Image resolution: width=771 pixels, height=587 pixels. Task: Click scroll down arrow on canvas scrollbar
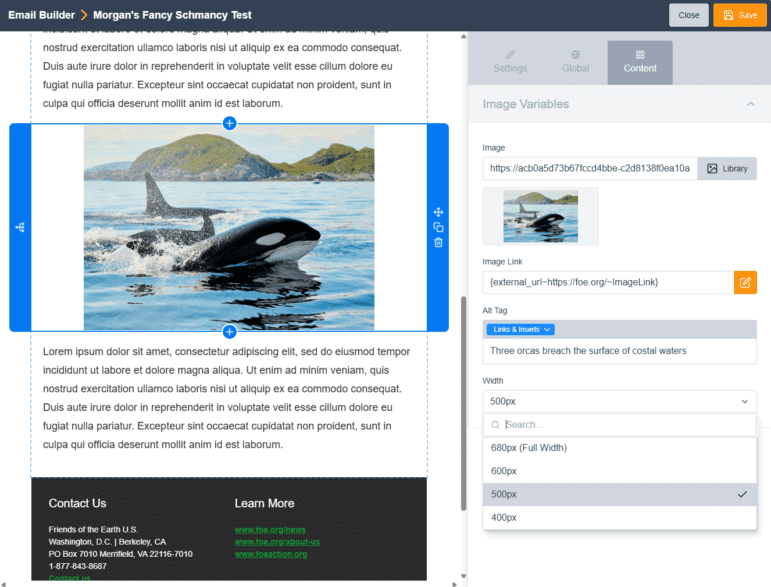(463, 576)
